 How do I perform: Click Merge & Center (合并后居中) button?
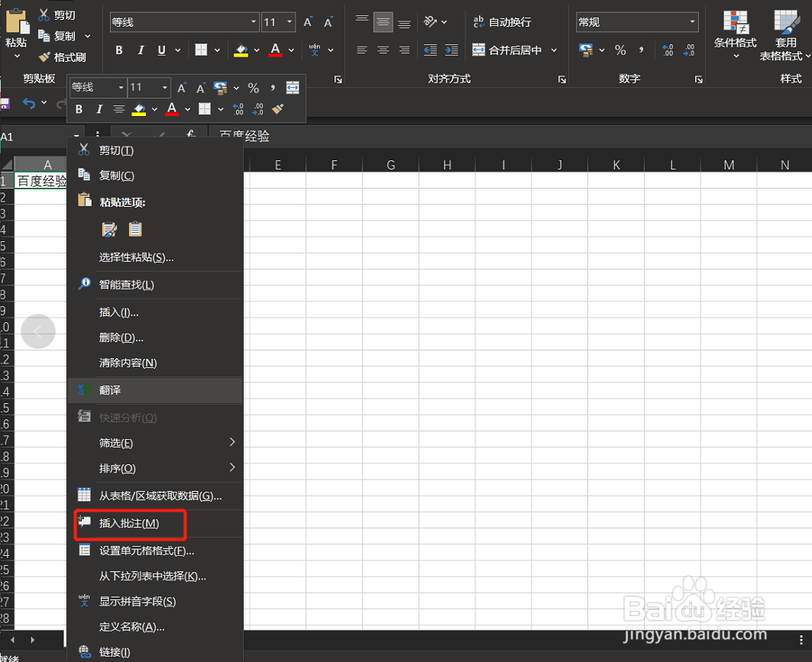507,50
